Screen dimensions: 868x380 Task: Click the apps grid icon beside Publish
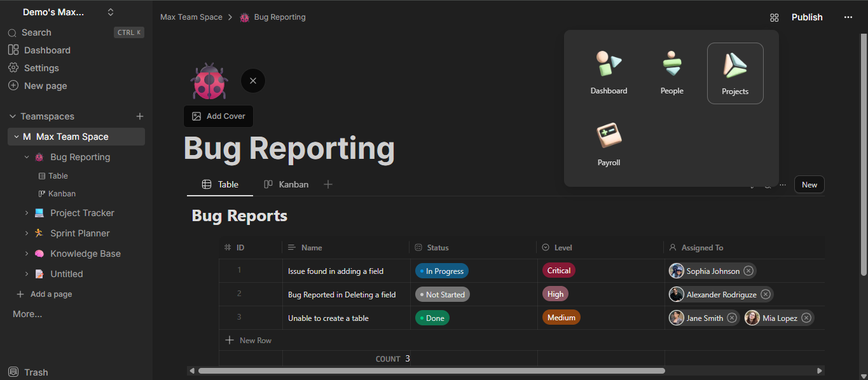774,18
